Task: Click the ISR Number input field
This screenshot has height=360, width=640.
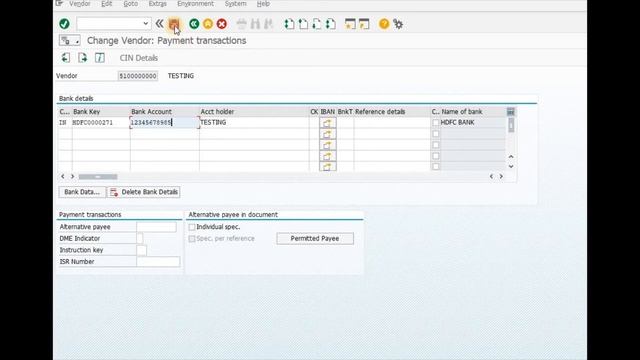Action: click(158, 262)
